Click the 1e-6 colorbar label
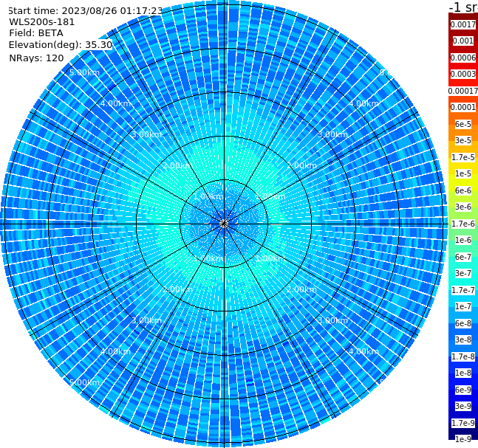Screen dimensions: 478x448 (463, 240)
